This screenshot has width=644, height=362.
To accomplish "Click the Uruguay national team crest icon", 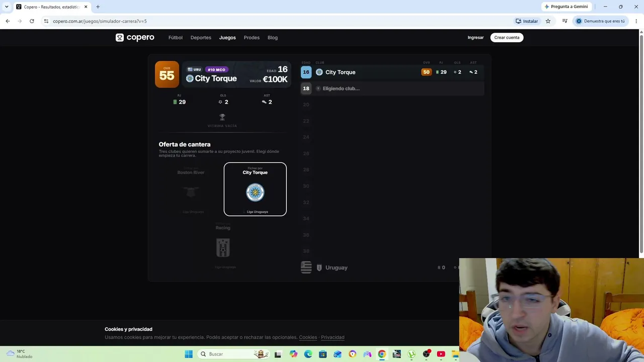I will click(x=319, y=267).
